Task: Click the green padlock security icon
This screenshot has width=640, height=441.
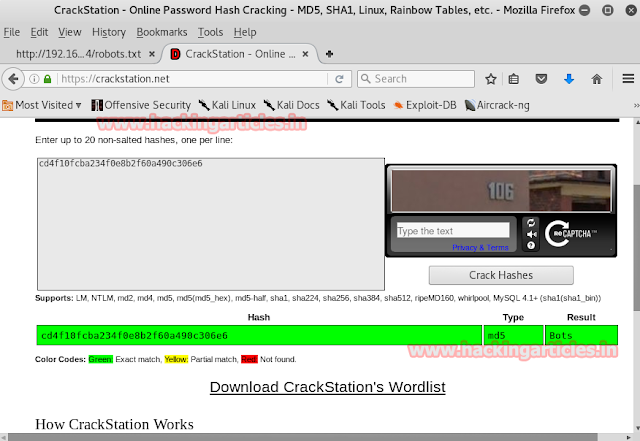Action: click(x=47, y=79)
